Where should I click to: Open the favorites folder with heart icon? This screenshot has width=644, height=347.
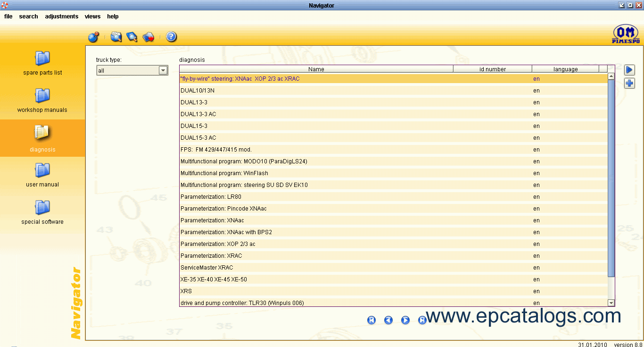coord(149,37)
